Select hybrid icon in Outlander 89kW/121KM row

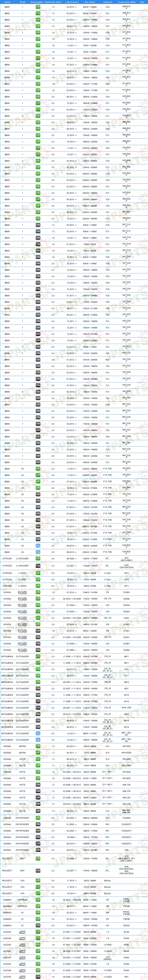coord(38,733)
